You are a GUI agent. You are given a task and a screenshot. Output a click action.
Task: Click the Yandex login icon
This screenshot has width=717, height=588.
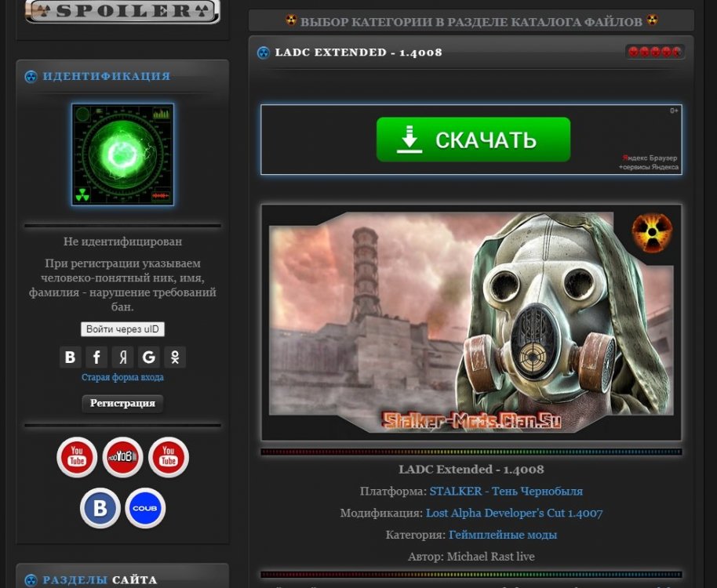122,357
